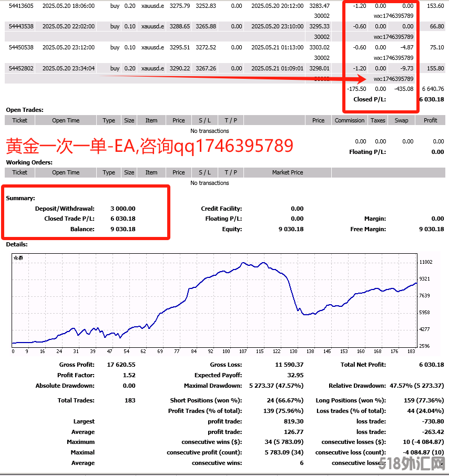Viewport: 449px width, 476px height.
Task: Click profit value 155.80
Action: [x=435, y=68]
